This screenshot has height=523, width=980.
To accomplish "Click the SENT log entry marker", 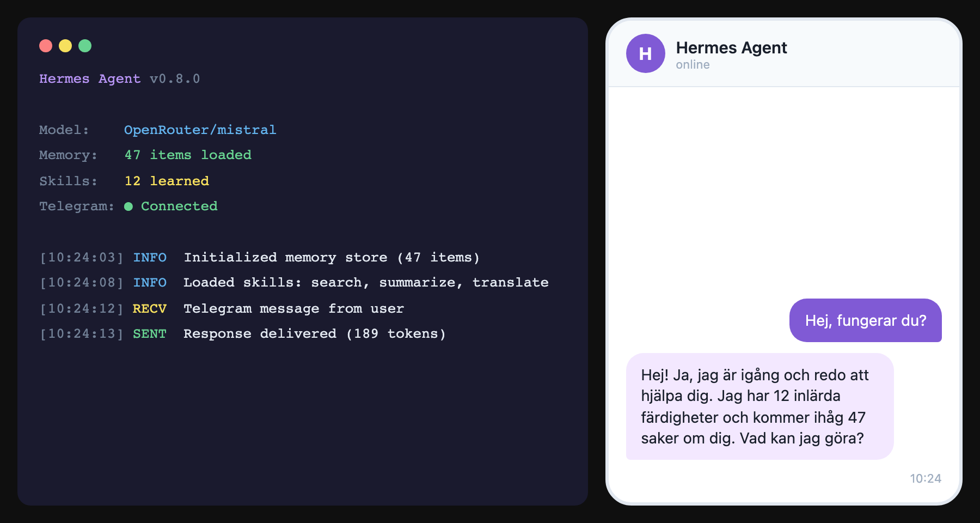I will point(149,333).
